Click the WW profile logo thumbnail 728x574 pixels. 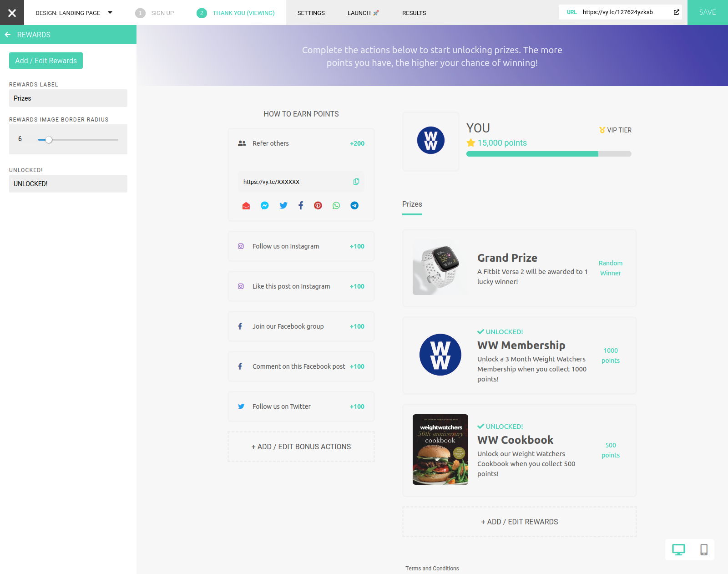coord(431,140)
